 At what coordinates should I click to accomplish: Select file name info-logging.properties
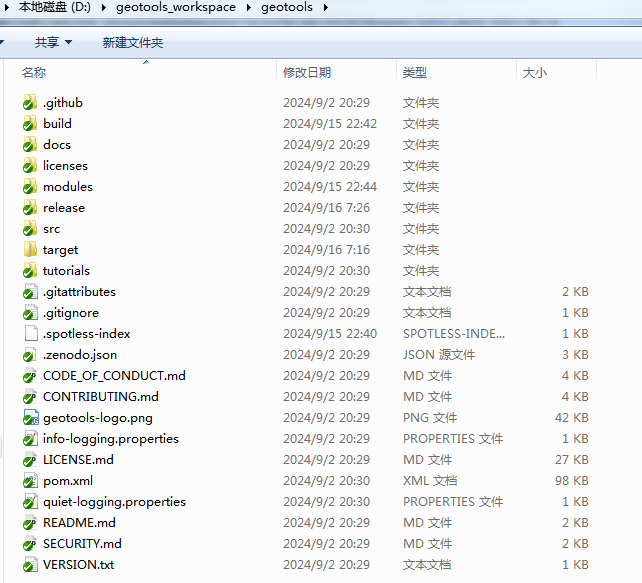[111, 439]
